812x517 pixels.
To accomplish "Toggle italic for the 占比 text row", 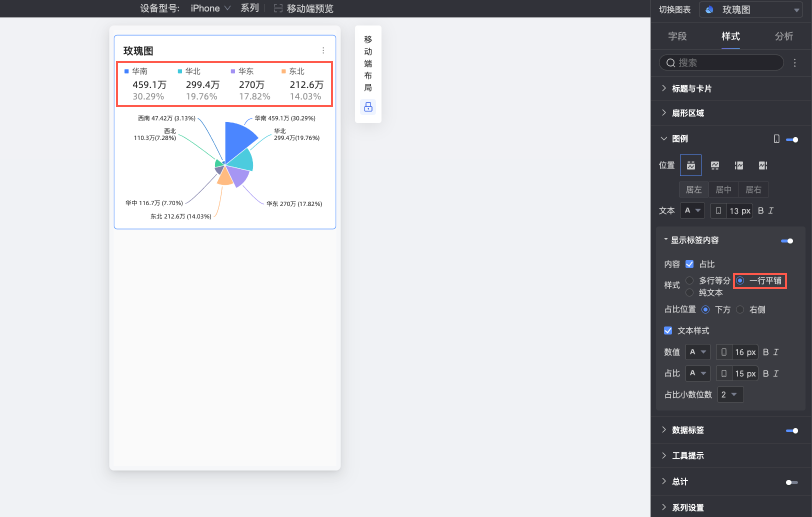I will (775, 373).
